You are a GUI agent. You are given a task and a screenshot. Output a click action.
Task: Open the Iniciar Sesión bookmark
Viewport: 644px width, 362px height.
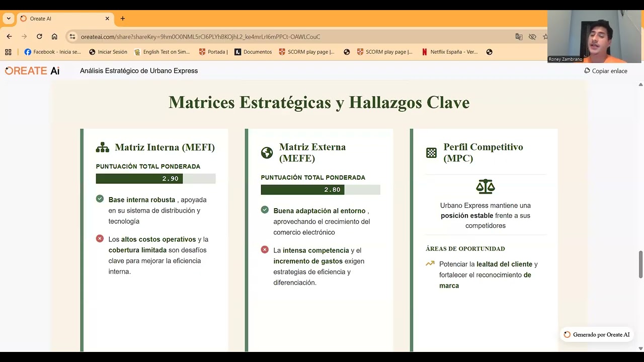pos(108,52)
